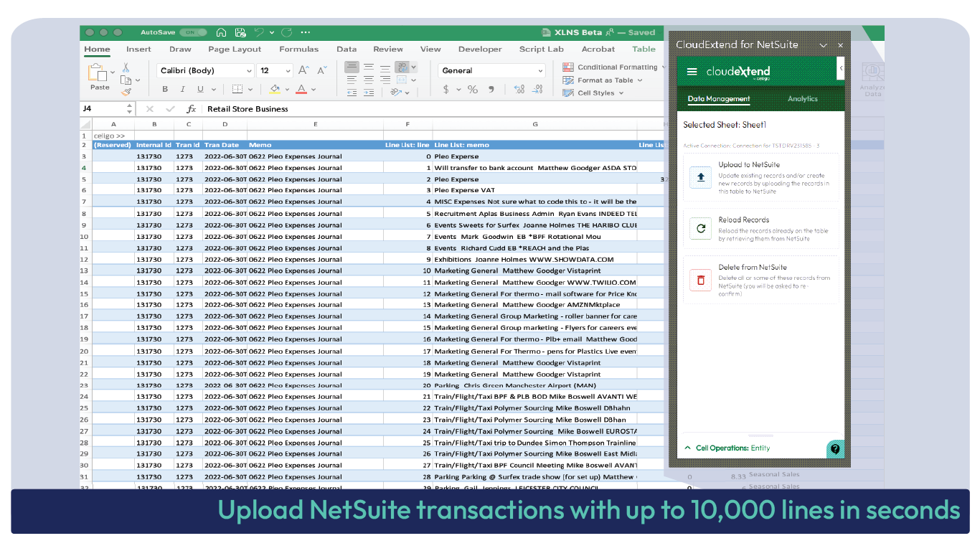Click the Format Painter brush icon
The height and width of the screenshot is (551, 980).
[x=126, y=92]
